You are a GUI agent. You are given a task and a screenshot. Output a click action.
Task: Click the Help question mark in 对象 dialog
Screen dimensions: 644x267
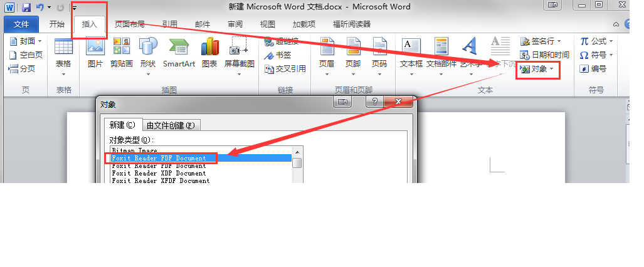pyautogui.click(x=374, y=102)
